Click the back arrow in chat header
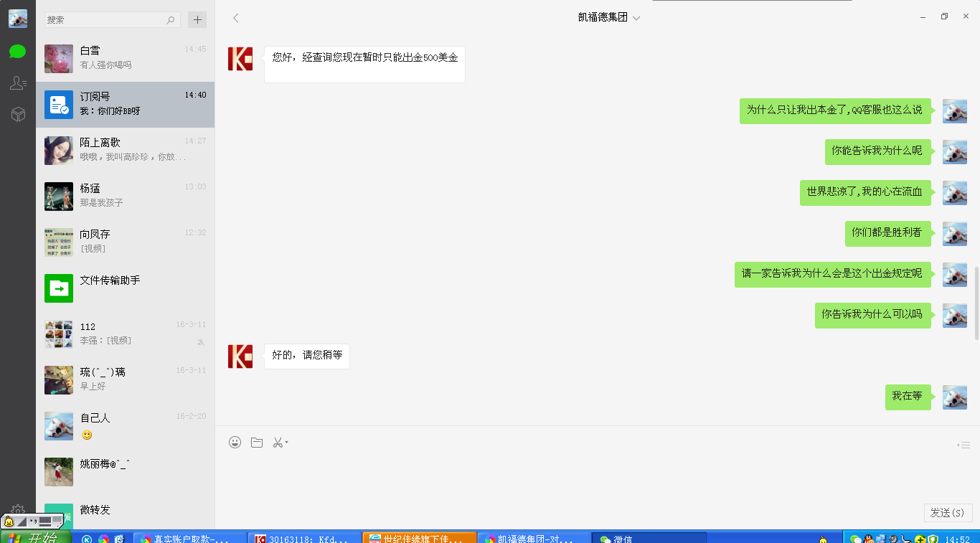Viewport: 980px width, 543px height. (235, 18)
